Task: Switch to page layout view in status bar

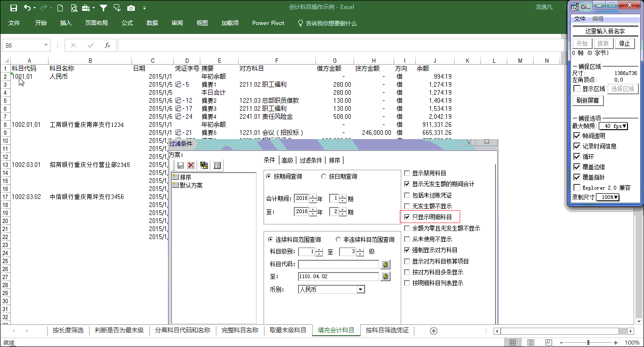Action: [531, 342]
